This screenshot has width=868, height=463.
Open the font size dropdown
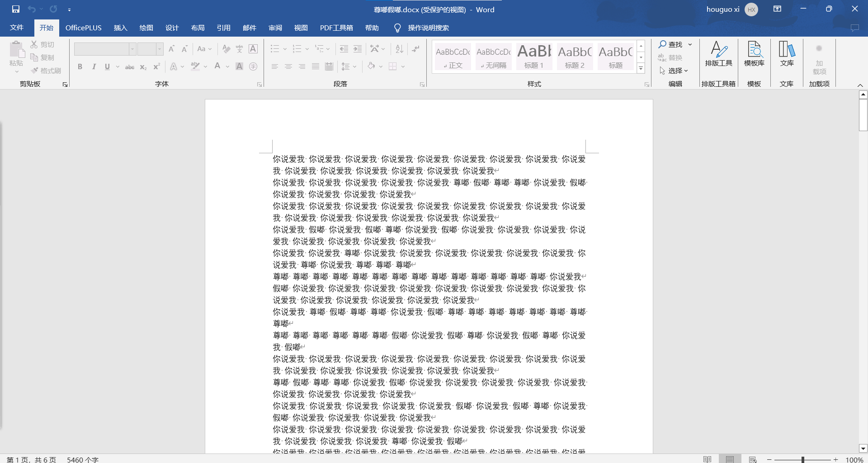tap(160, 49)
